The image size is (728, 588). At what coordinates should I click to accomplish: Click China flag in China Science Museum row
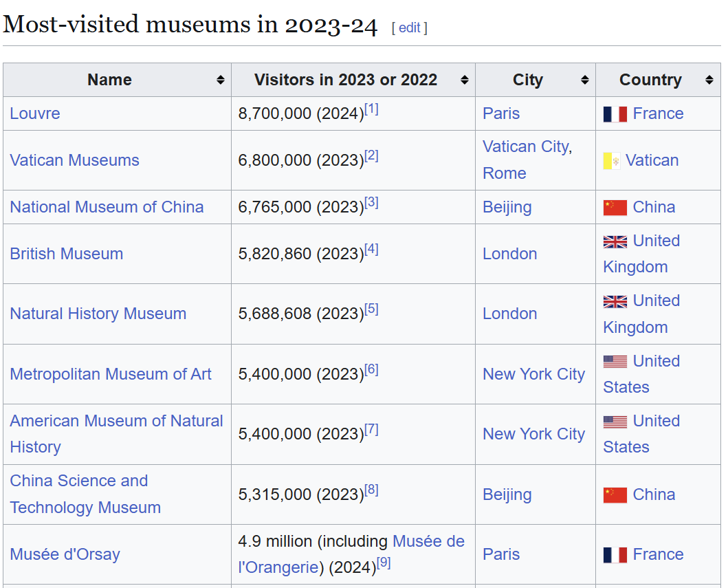615,495
